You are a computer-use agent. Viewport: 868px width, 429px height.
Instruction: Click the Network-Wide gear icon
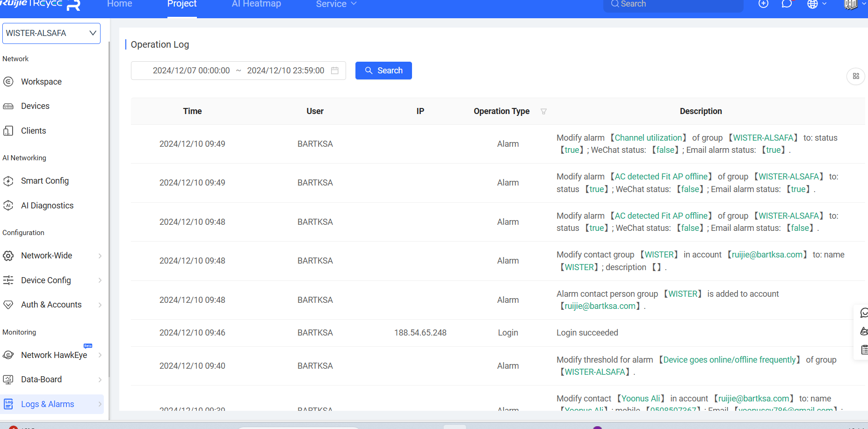coord(8,256)
